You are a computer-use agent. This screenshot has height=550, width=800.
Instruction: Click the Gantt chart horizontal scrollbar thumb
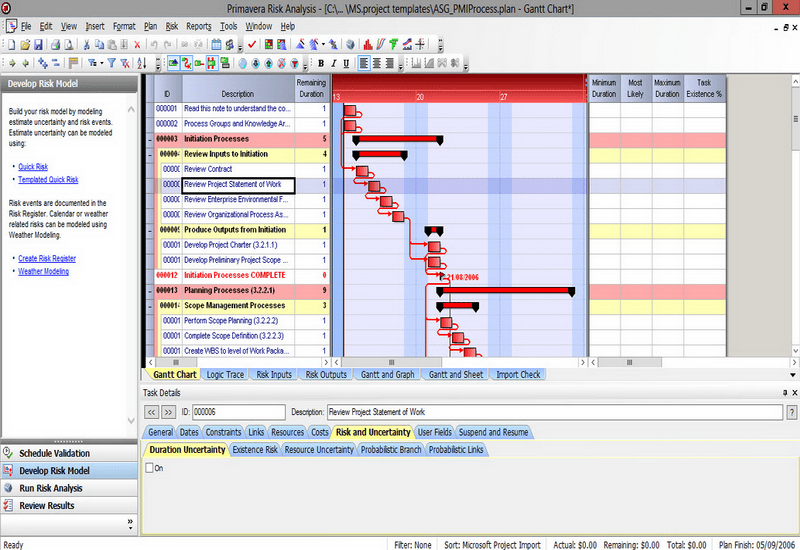point(392,362)
